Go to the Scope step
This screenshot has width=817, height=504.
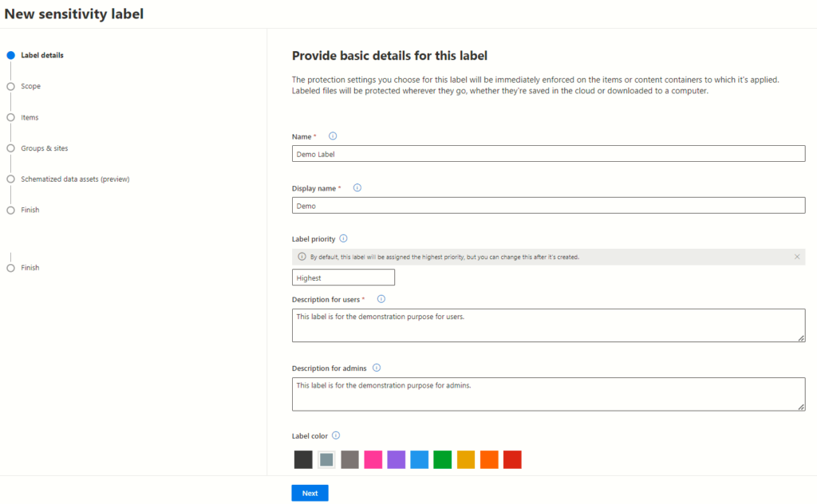(x=30, y=86)
